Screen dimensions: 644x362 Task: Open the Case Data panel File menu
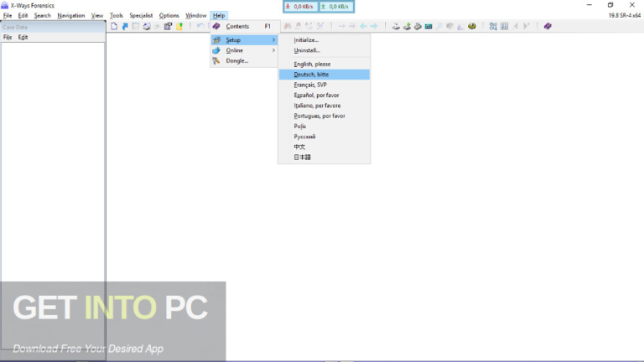point(8,37)
